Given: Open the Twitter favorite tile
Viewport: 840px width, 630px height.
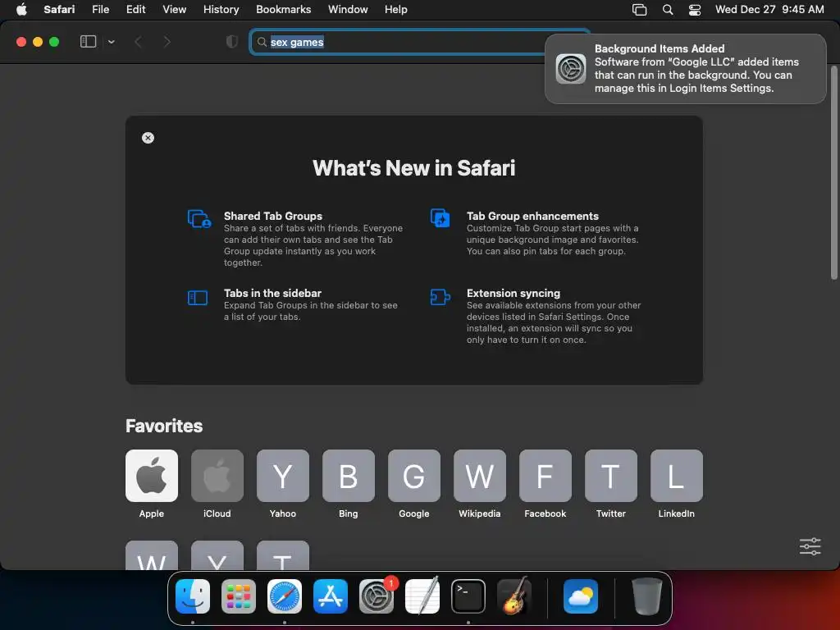Looking at the screenshot, I should tap(610, 476).
